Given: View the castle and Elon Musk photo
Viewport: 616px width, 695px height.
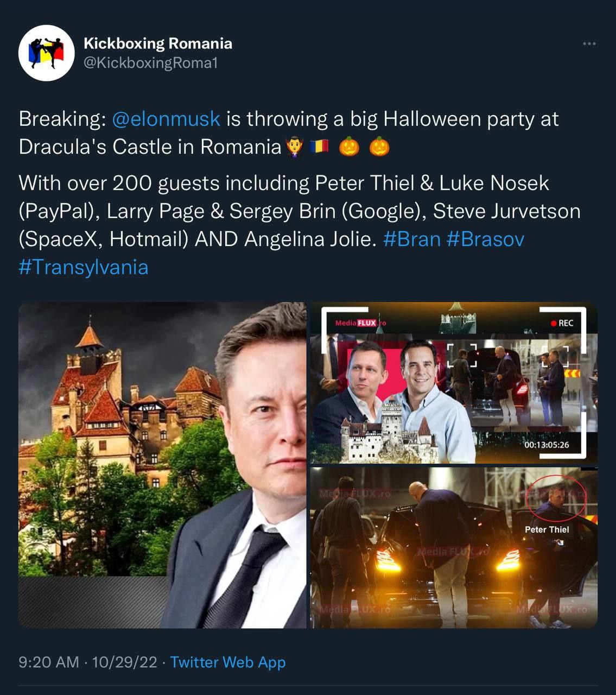Looking at the screenshot, I should (x=162, y=465).
